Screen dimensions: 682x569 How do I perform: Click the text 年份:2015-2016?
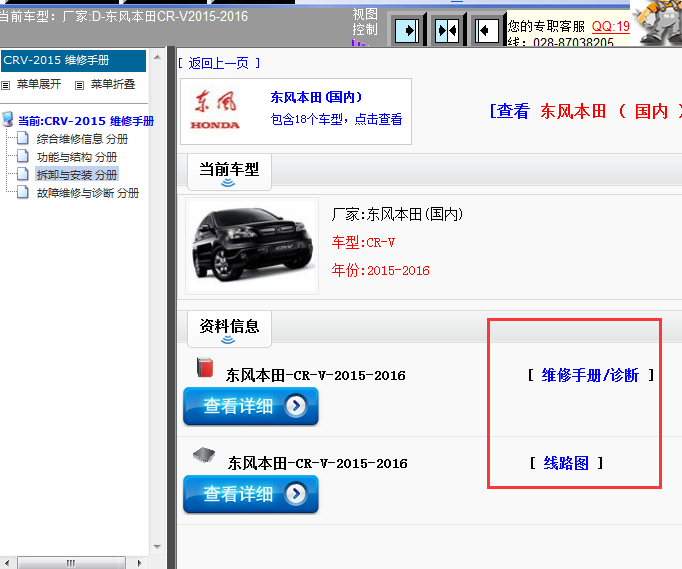(381, 270)
